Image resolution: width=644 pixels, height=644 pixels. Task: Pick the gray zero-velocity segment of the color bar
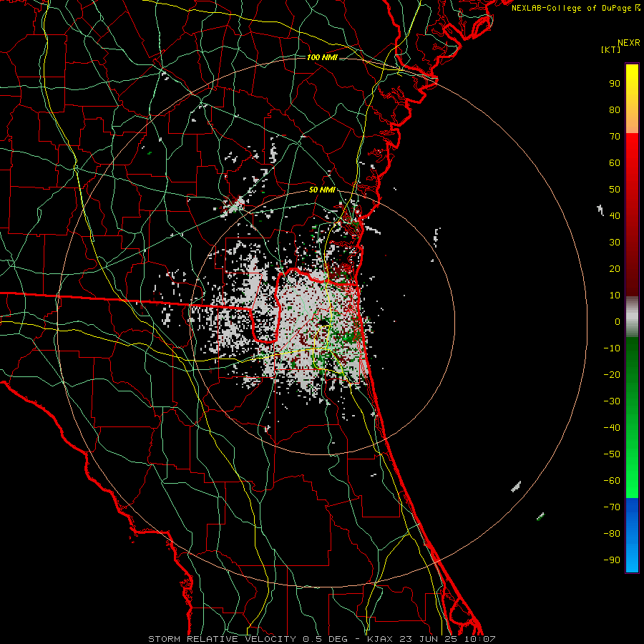[632, 317]
